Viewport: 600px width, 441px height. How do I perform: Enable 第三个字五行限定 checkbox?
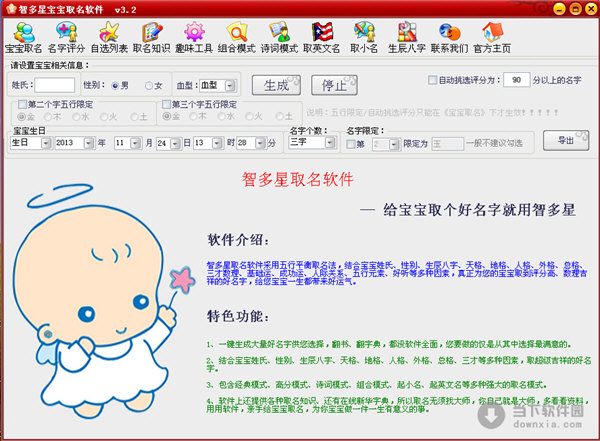[166, 104]
